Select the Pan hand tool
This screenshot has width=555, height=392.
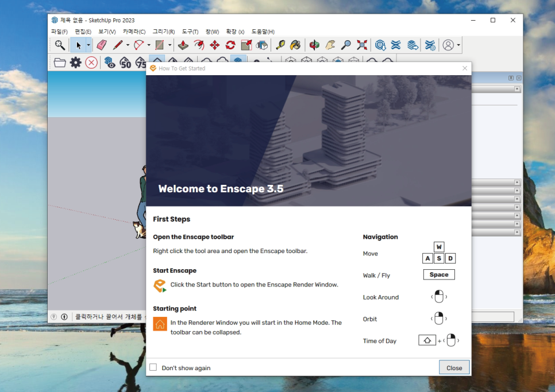(x=330, y=45)
